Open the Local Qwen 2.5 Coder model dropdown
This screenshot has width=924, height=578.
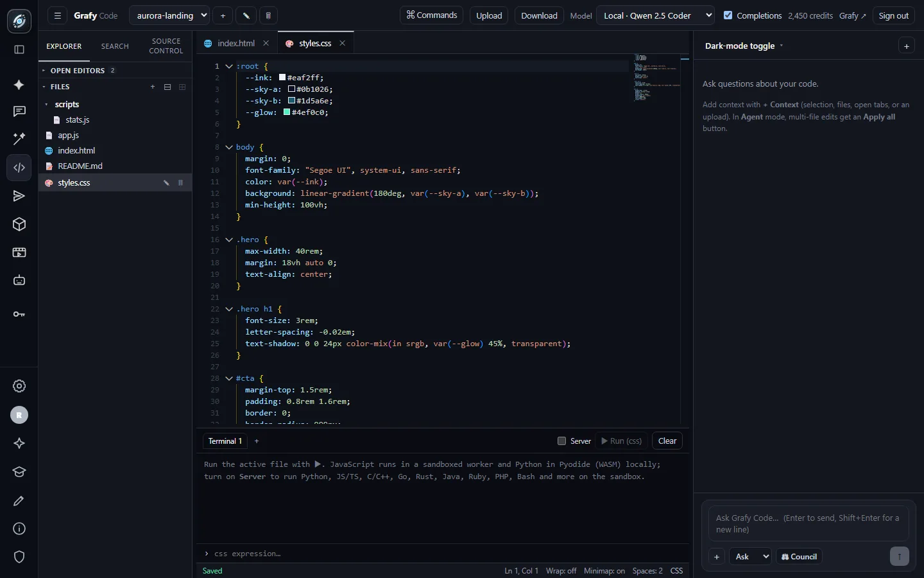655,15
